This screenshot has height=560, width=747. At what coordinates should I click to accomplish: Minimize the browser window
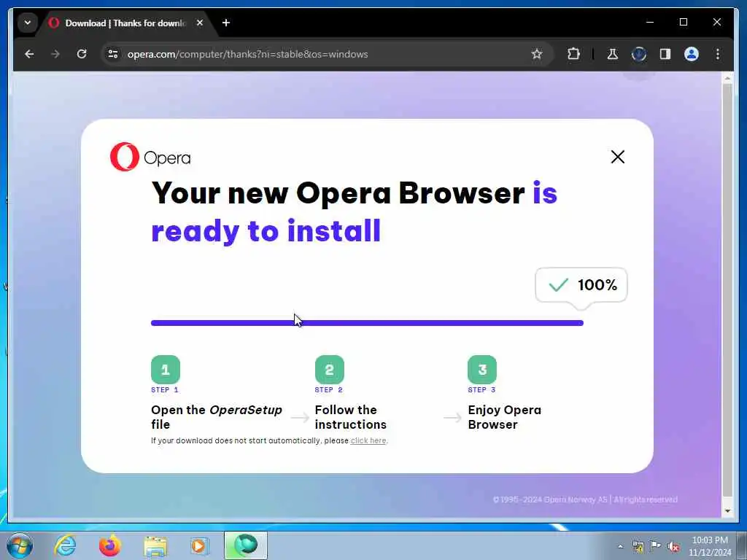point(650,23)
